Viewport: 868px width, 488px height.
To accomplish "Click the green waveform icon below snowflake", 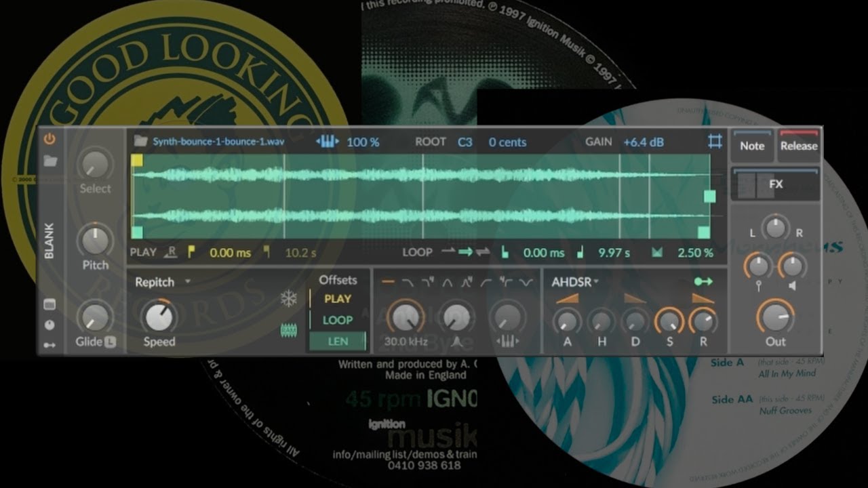I will point(289,331).
